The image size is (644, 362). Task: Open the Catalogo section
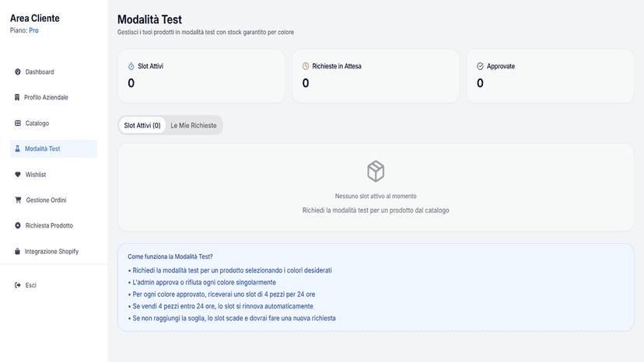[54, 124]
